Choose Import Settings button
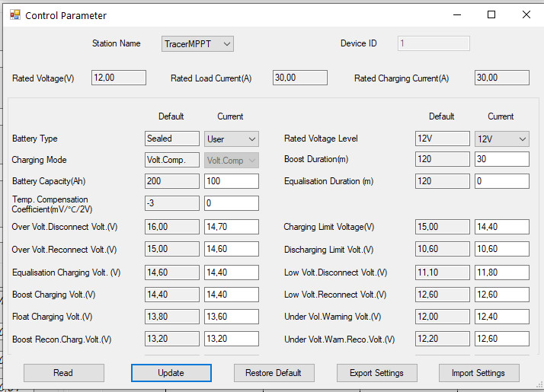544x392 pixels. tap(478, 373)
